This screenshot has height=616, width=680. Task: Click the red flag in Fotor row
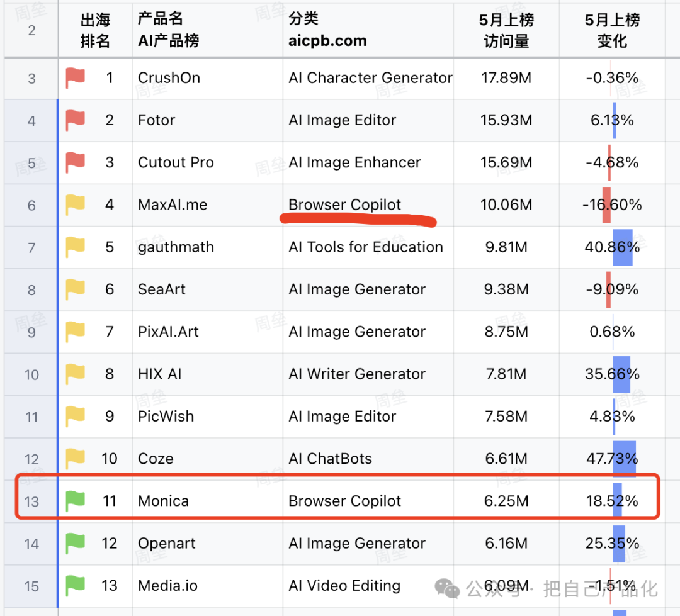[x=76, y=120]
